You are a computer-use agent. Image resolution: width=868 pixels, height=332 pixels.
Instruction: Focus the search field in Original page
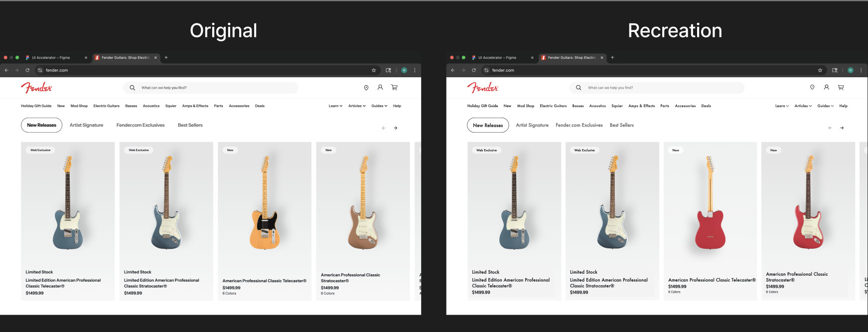point(210,88)
